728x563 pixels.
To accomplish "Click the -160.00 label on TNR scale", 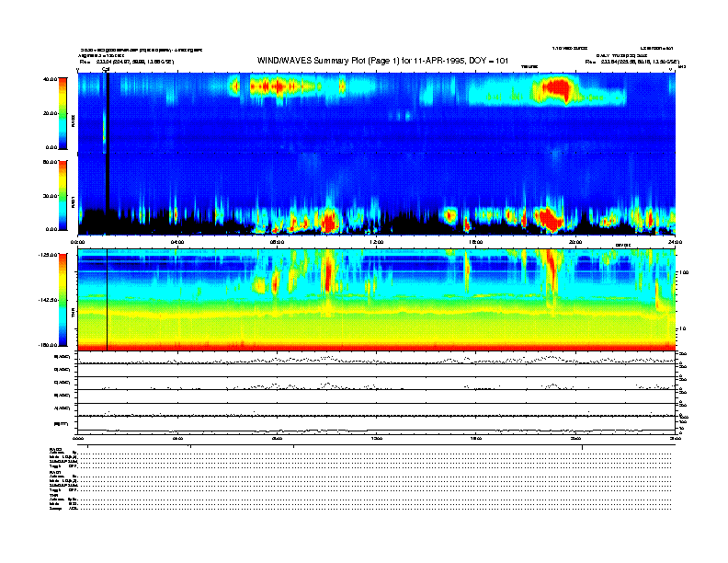I will 48,345.
